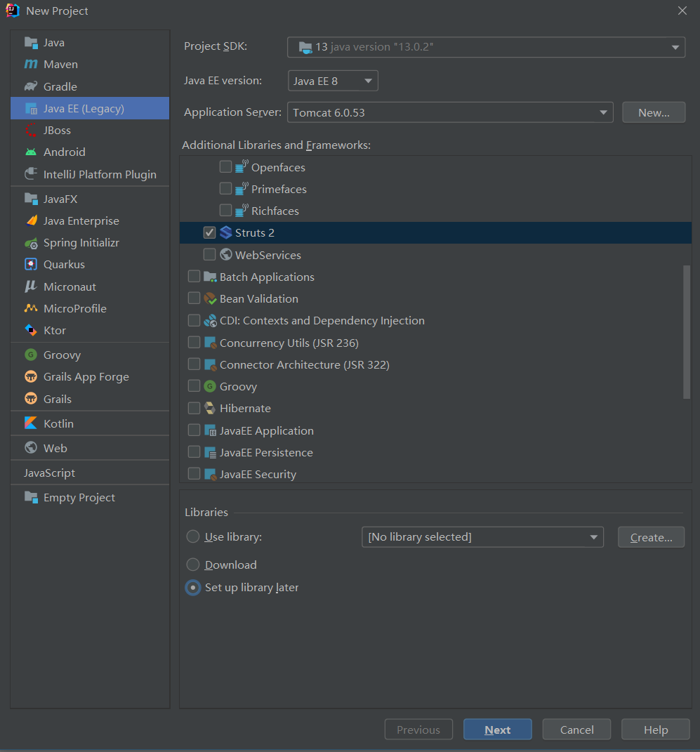700x752 pixels.
Task: Click the Cancel button
Action: pyautogui.click(x=577, y=730)
